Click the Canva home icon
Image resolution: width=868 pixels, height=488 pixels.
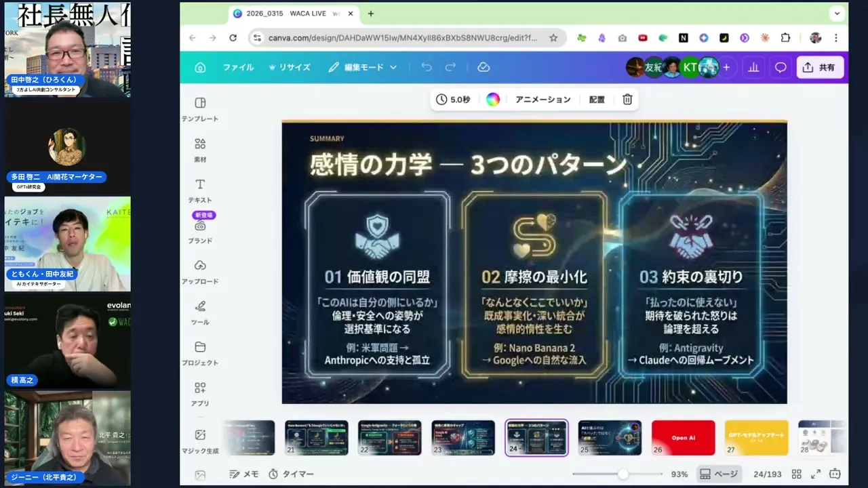coord(200,67)
